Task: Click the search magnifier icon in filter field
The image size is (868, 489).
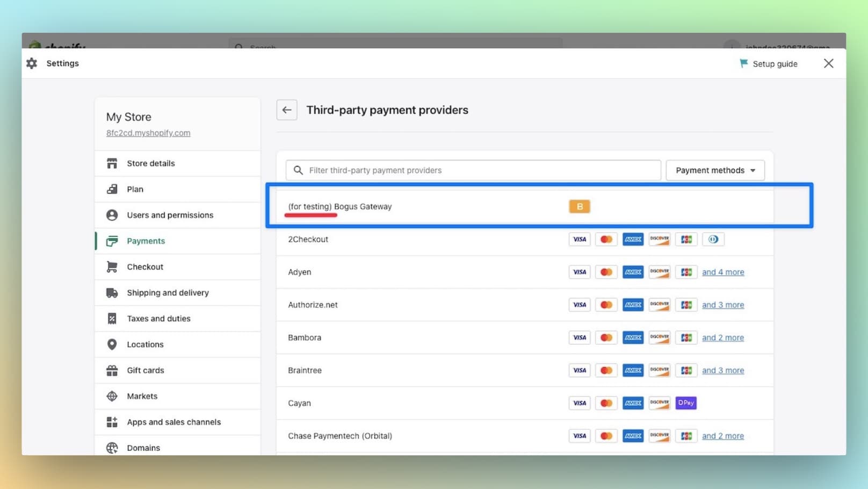Action: point(298,170)
